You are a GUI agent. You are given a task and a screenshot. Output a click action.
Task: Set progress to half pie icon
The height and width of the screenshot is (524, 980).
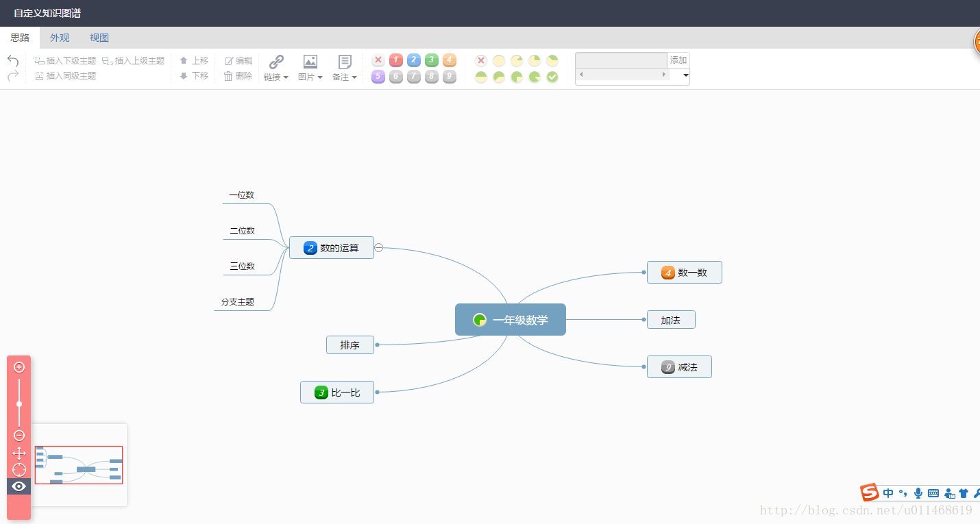[x=481, y=77]
